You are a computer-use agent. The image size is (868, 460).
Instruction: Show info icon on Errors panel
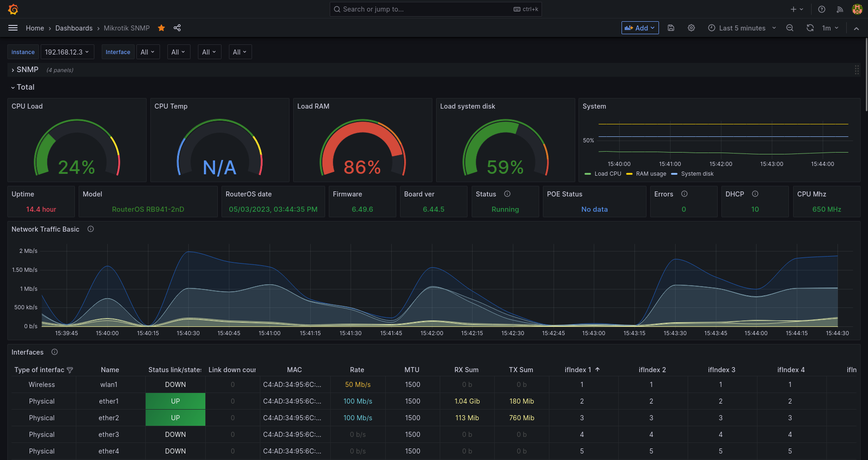684,194
